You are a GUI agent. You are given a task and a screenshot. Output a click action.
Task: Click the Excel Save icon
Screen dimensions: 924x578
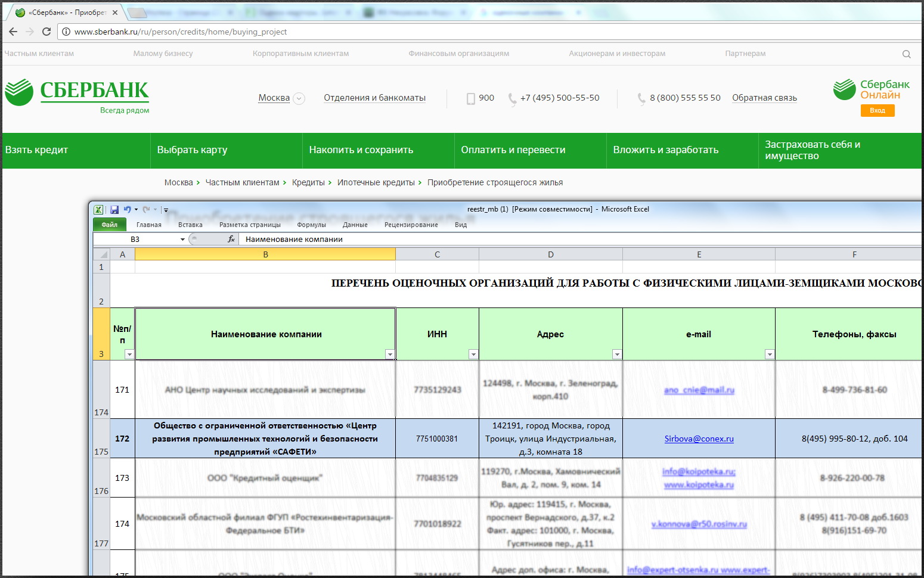tap(114, 210)
